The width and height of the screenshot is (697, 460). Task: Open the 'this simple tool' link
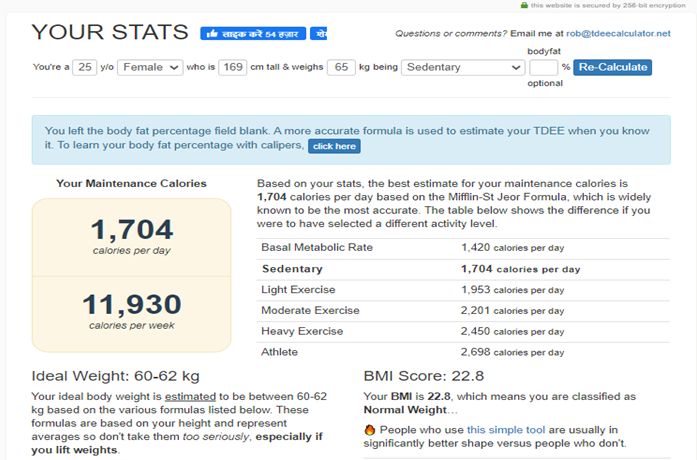click(506, 430)
